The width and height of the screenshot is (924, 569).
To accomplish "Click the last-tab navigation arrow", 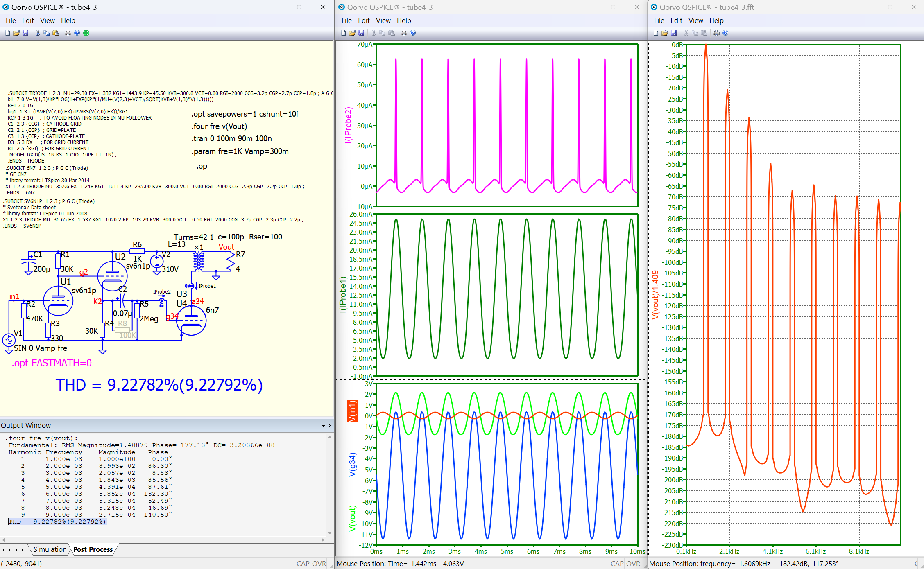I will tap(23, 550).
